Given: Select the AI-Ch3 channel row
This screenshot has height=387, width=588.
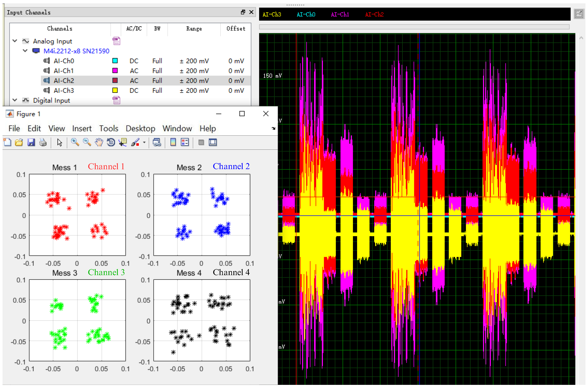Looking at the screenshot, I should click(64, 90).
